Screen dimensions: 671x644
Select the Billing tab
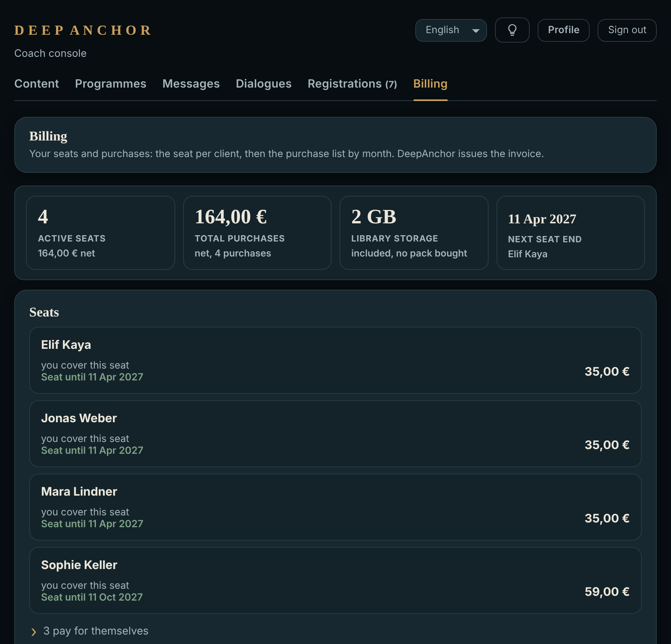pos(430,84)
